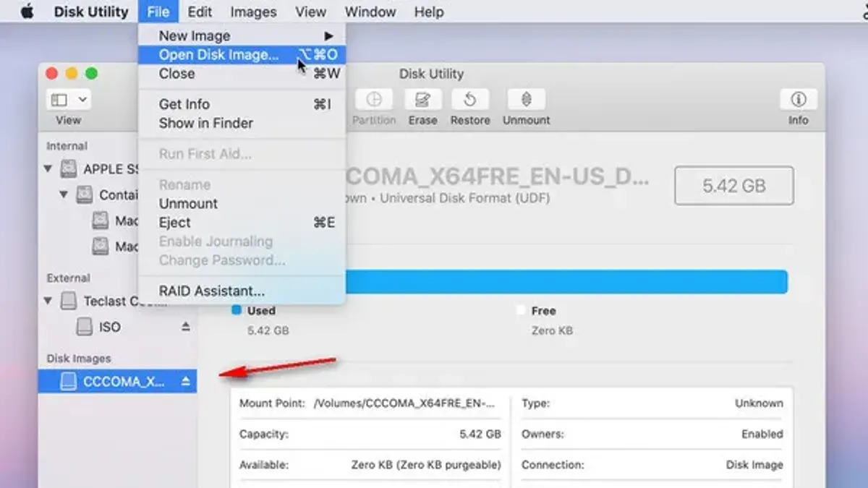Open the Apple menu
Screen dimensions: 868x488
(x=27, y=12)
